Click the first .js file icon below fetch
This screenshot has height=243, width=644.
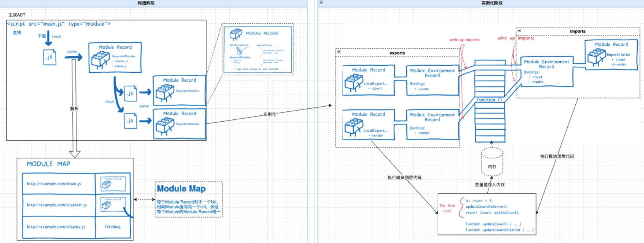pyautogui.click(x=49, y=57)
